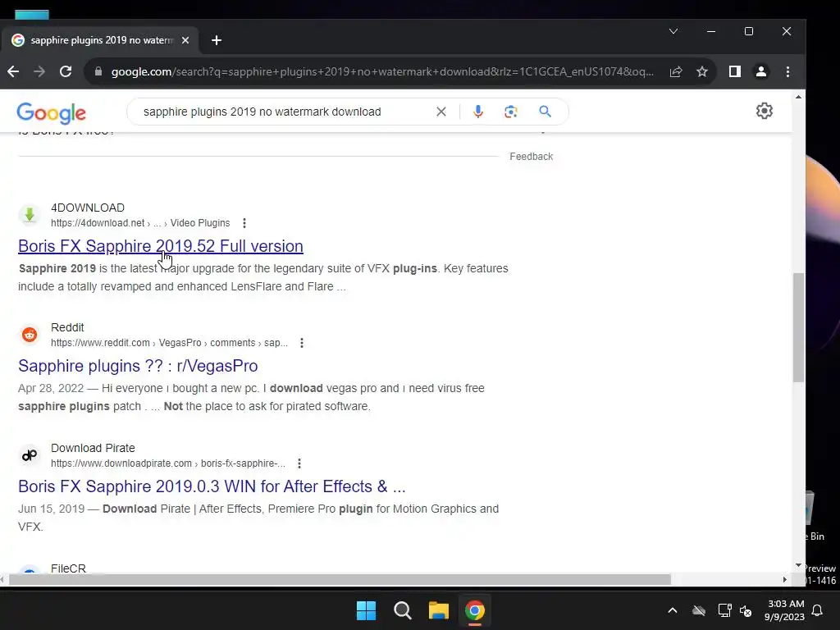
Task: Click the 4DOWNLOAD green arrow favicon
Action: pos(30,215)
